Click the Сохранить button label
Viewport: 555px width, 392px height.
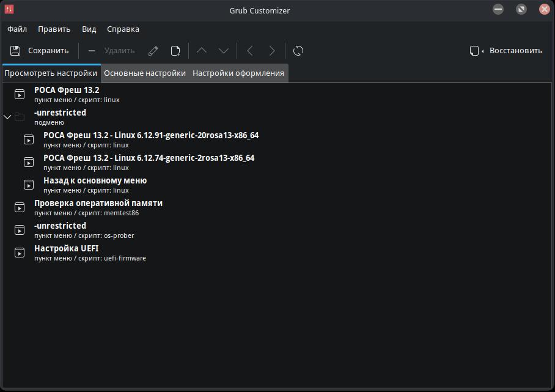48,51
